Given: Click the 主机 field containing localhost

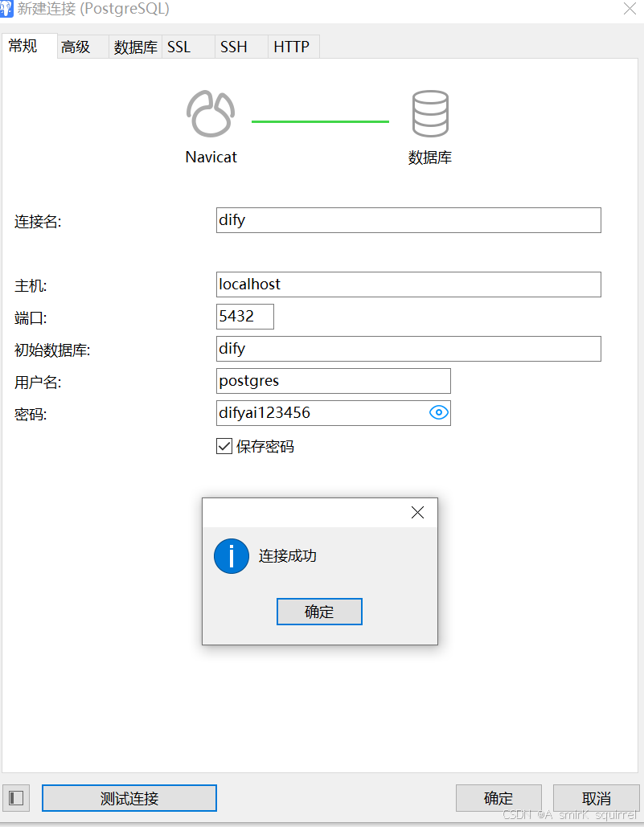Looking at the screenshot, I should (408, 285).
